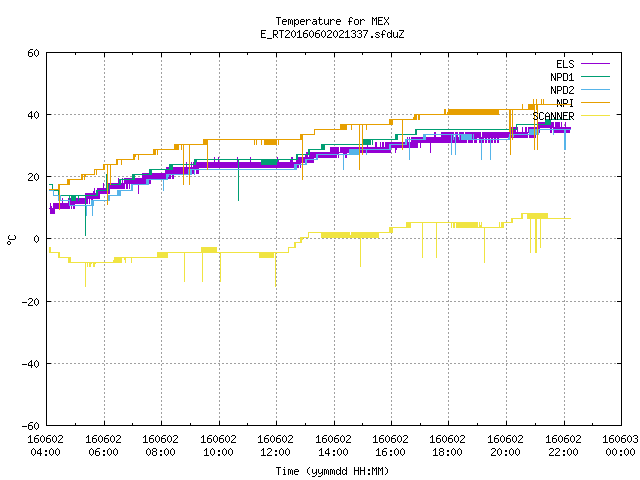
Task: Click the 'ELS' legend label
Action: [565, 64]
